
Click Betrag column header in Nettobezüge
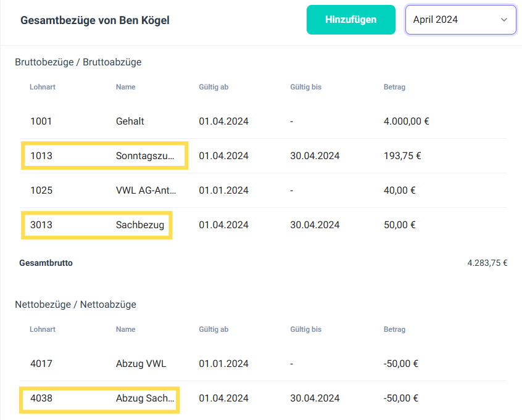pos(394,329)
